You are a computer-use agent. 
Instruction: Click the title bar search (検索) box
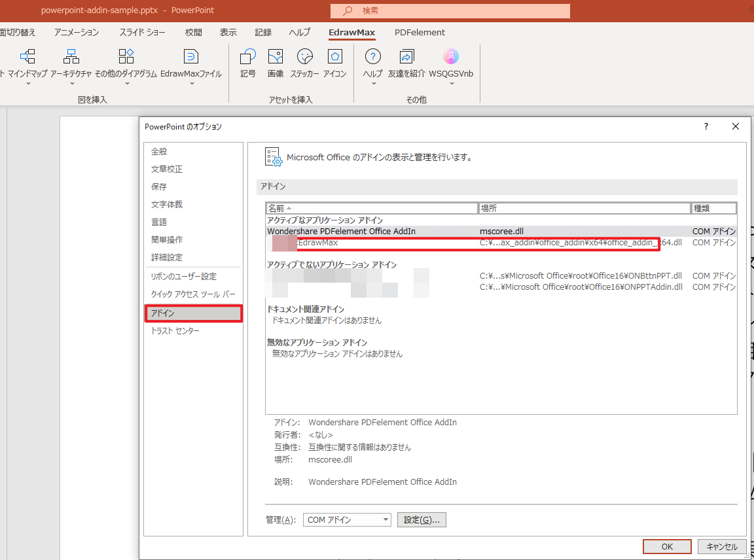pos(450,10)
